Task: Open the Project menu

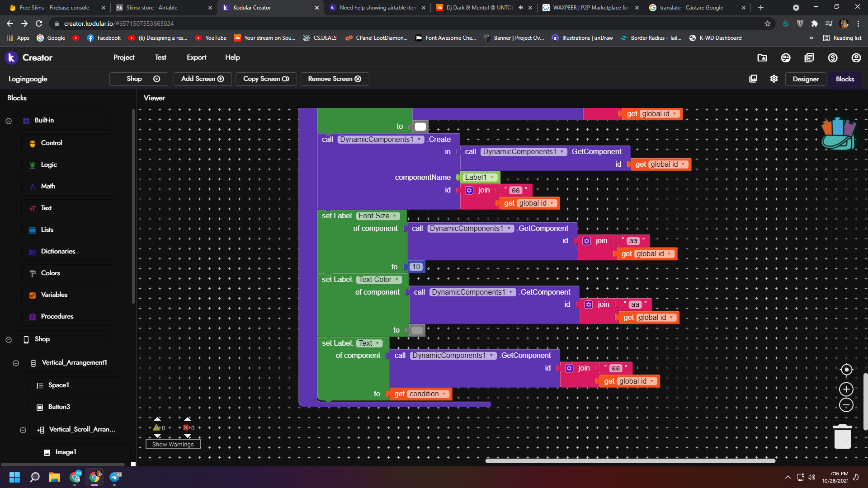Action: pos(123,57)
